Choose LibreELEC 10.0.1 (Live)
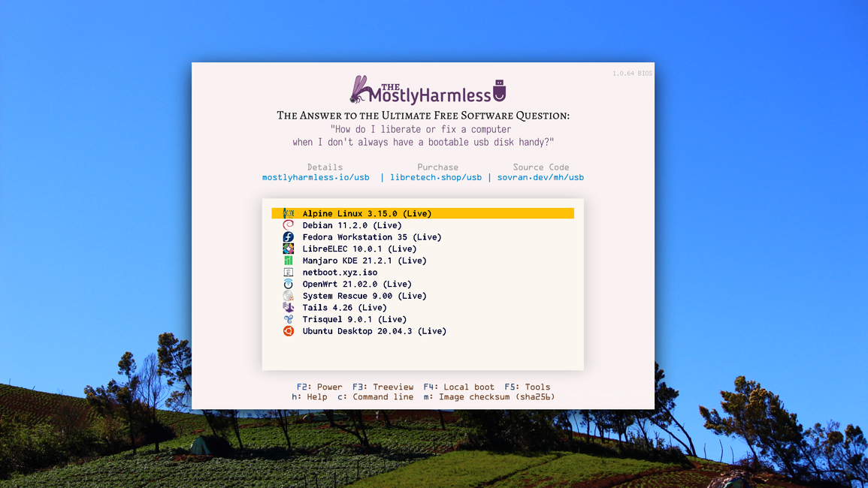The width and height of the screenshot is (868, 488). click(x=423, y=249)
